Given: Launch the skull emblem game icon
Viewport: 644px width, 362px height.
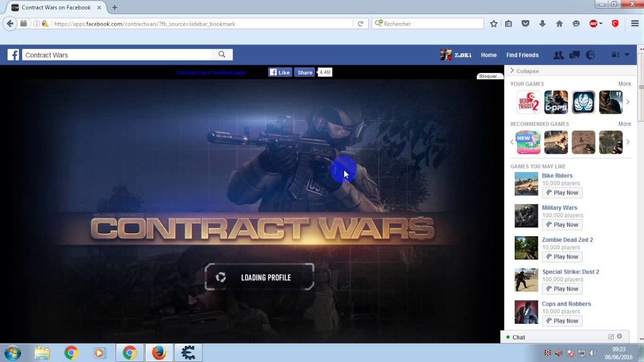Looking at the screenshot, I should click(583, 102).
